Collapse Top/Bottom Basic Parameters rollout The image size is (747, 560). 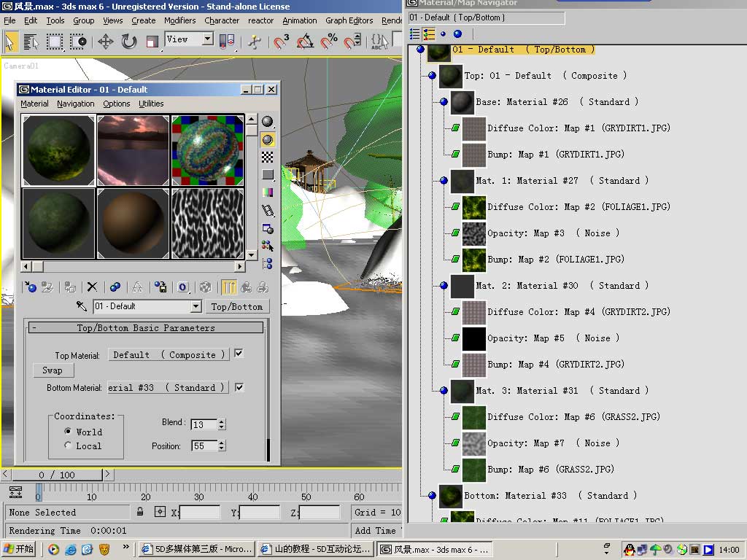[x=146, y=327]
